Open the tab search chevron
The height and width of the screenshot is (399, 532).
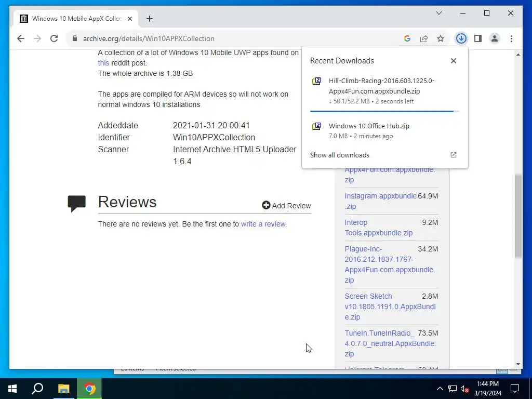coord(438,13)
